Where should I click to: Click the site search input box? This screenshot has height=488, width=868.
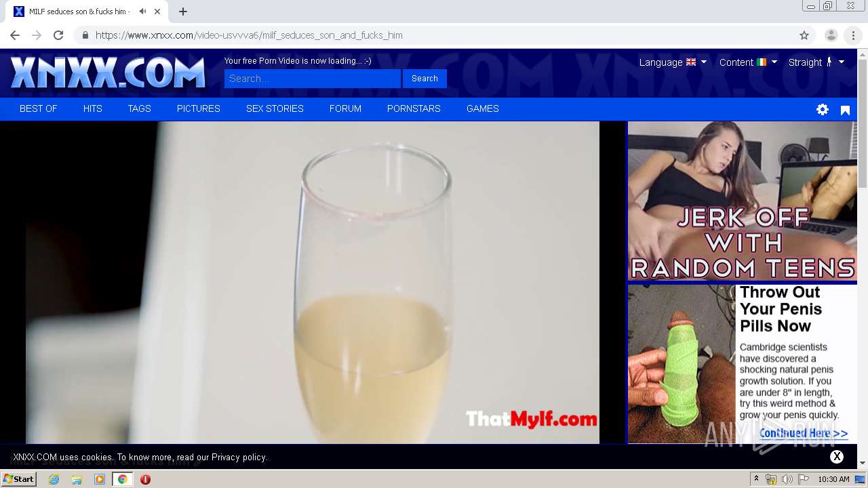(313, 79)
